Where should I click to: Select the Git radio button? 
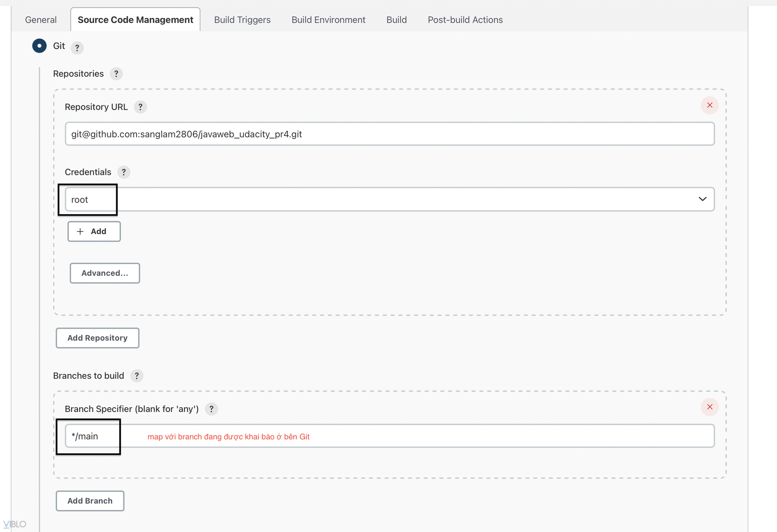click(x=40, y=46)
